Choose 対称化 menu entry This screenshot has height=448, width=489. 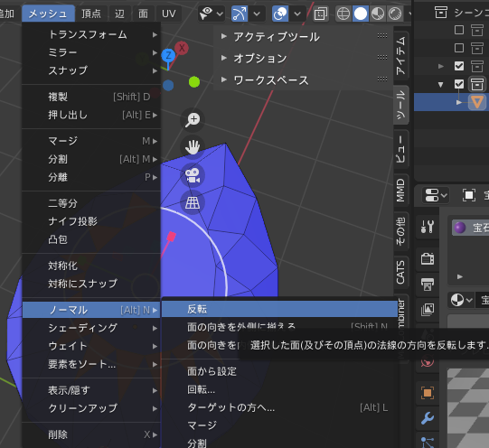pyautogui.click(x=91, y=266)
